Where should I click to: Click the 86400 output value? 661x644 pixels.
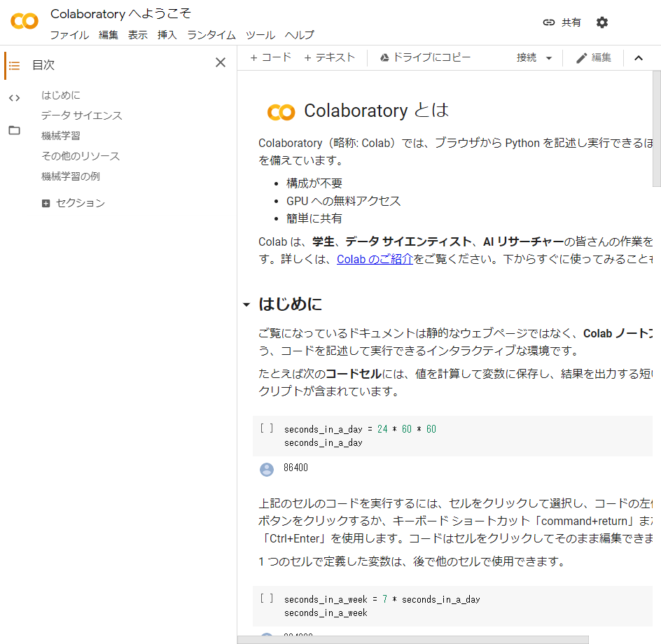(x=295, y=468)
